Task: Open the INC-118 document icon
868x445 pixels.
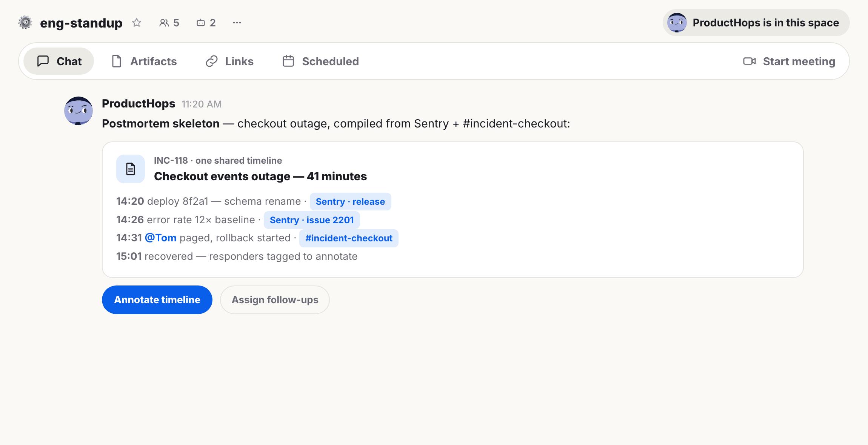Action: tap(131, 169)
